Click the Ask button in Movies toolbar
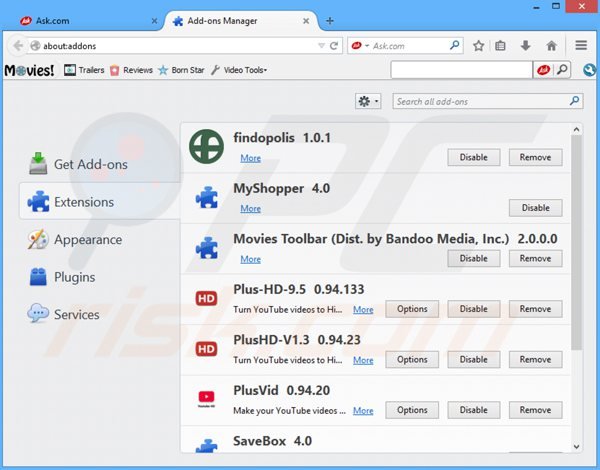600x470 pixels. [543, 70]
